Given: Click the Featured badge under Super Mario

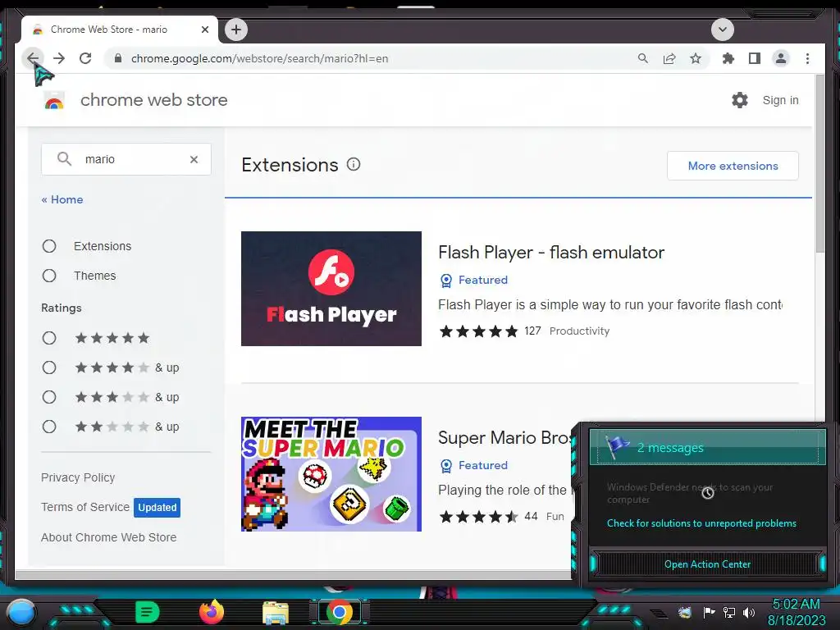Looking at the screenshot, I should pyautogui.click(x=473, y=465).
